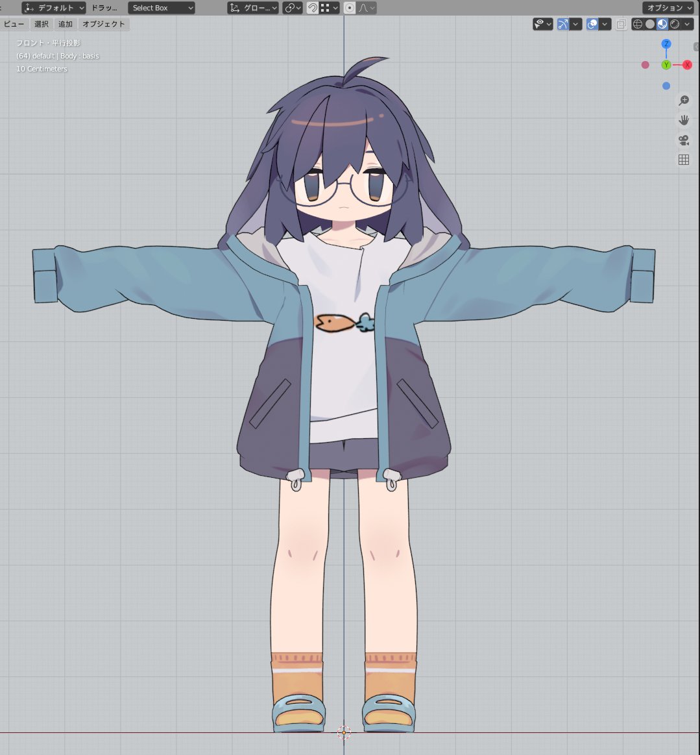The width and height of the screenshot is (700, 755).
Task: Open the shading options dropdown arrow
Action: [x=687, y=24]
